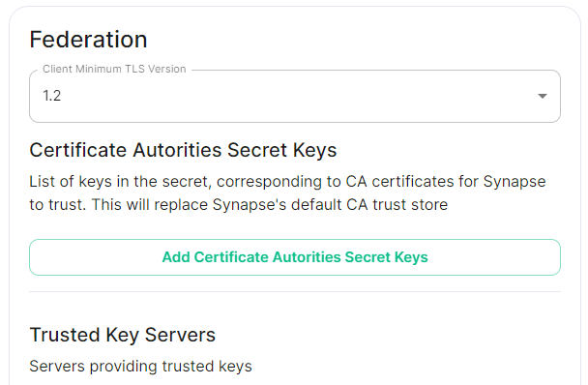This screenshot has height=385, width=588.
Task: Click the word 'Synapse' in first description line
Action: coord(514,182)
